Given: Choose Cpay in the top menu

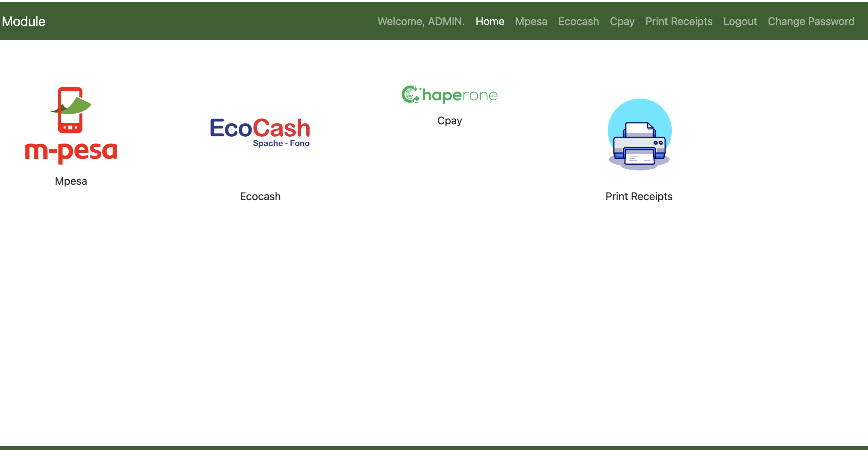Looking at the screenshot, I should (x=622, y=21).
